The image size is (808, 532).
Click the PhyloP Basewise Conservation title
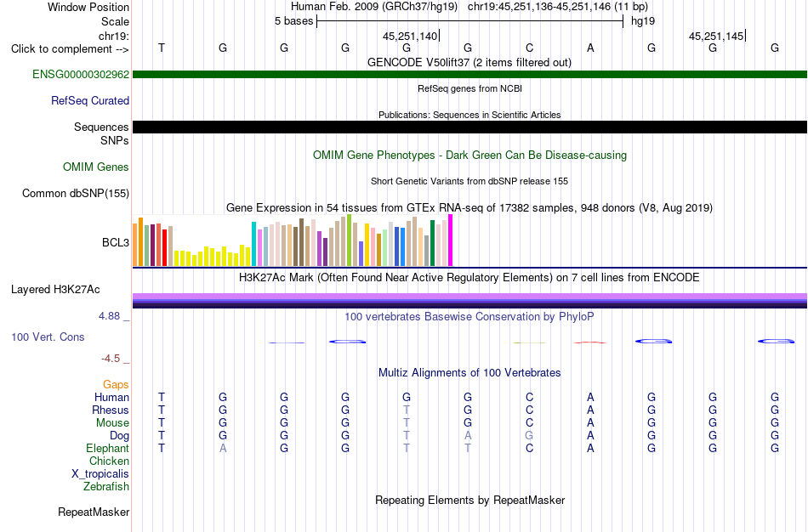[469, 316]
